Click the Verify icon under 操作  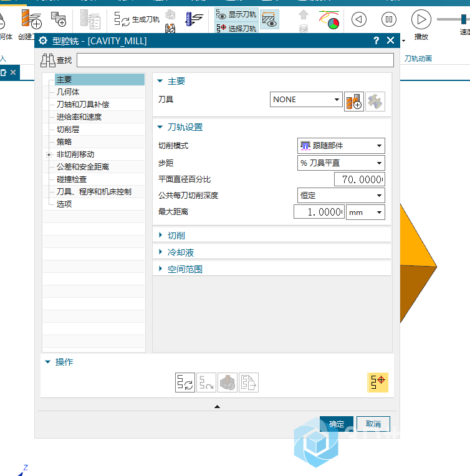(x=228, y=383)
